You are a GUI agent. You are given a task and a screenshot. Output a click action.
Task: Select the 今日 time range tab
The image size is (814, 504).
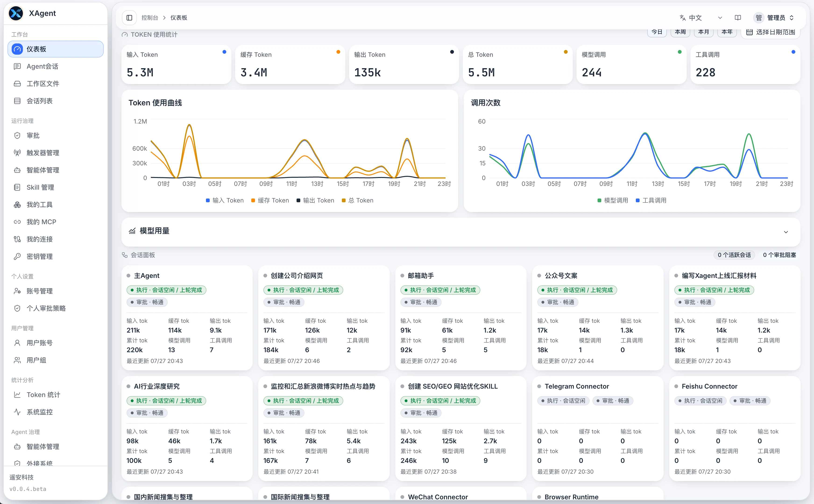tap(657, 32)
